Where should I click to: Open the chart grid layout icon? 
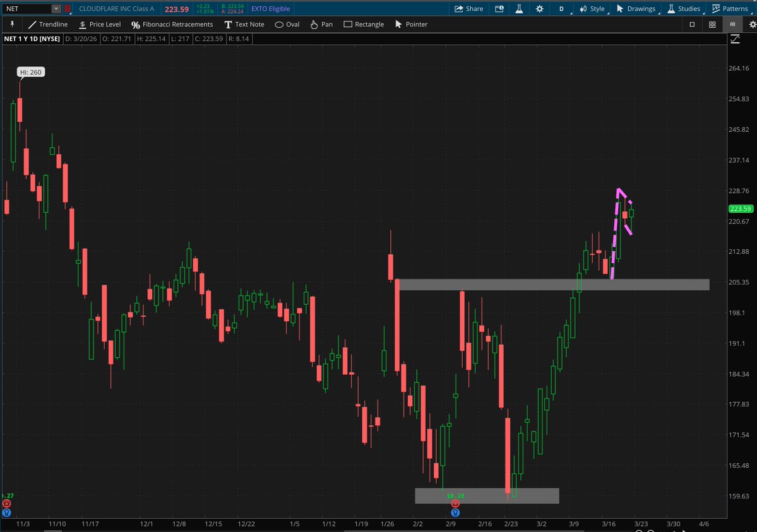tap(712, 24)
